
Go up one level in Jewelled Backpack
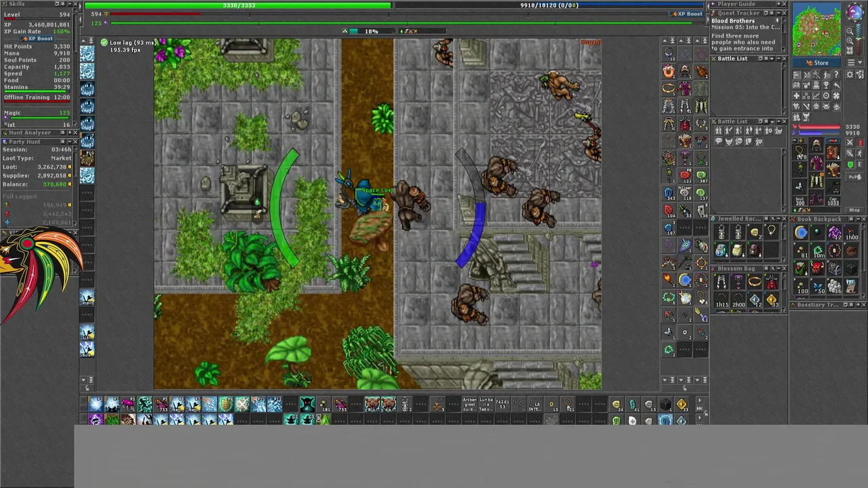point(772,219)
